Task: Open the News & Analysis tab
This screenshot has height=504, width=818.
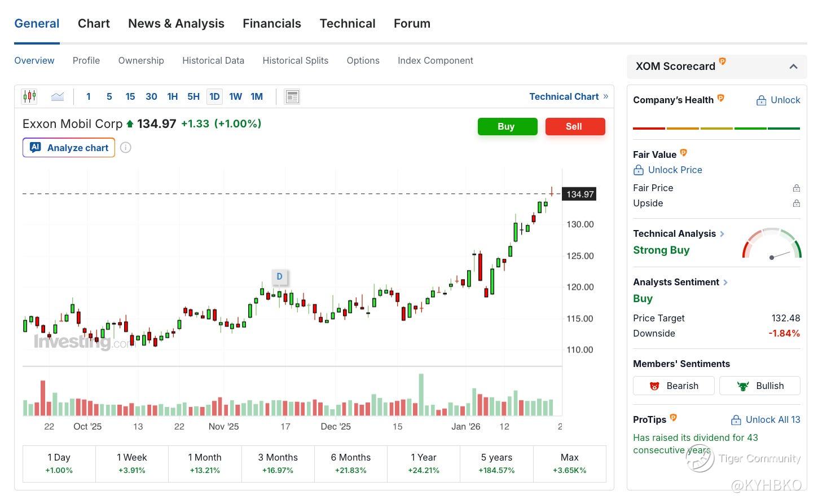Action: pyautogui.click(x=176, y=24)
